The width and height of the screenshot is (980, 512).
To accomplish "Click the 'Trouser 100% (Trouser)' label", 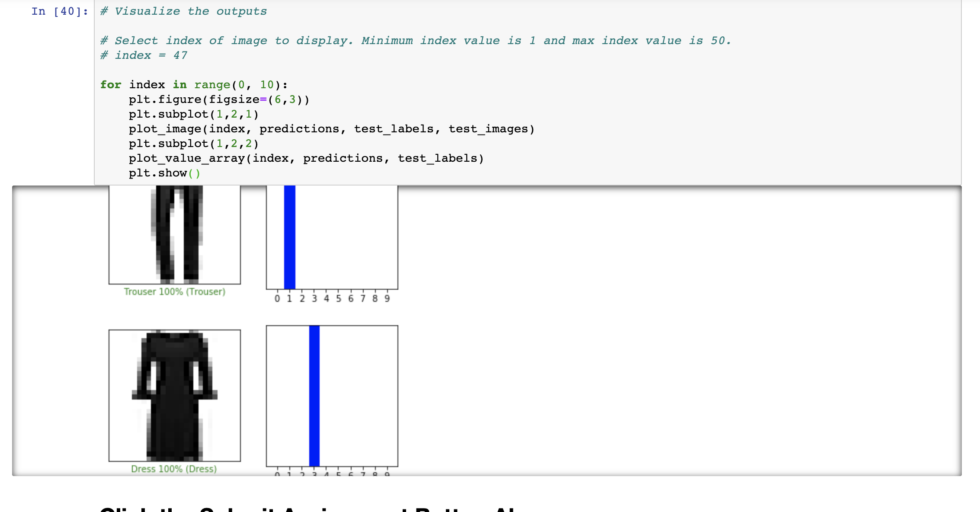I will [175, 292].
